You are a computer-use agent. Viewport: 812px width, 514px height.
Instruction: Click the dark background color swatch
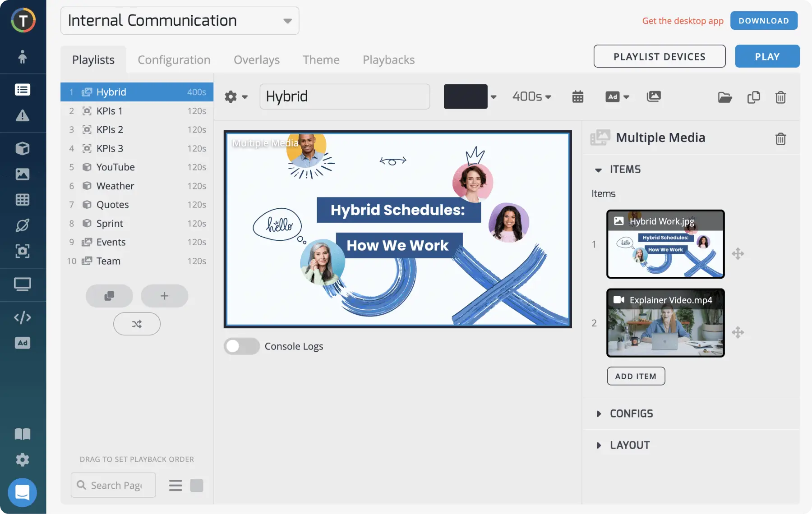pyautogui.click(x=466, y=96)
